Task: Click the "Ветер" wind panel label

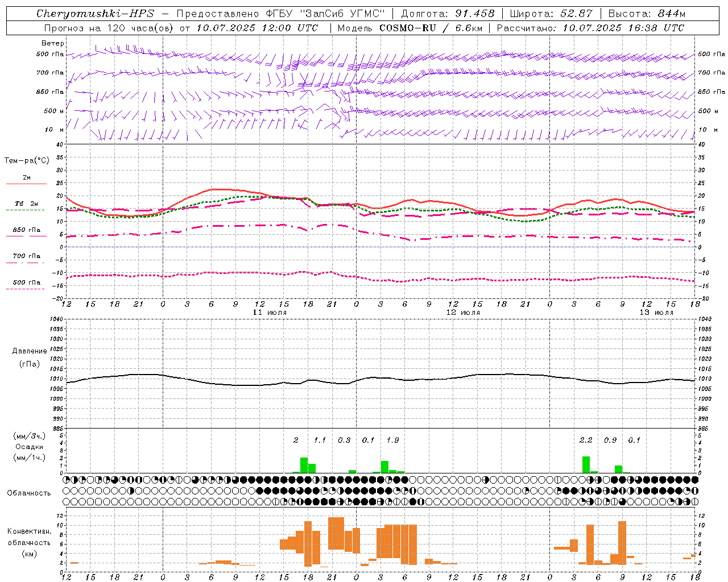Action: tap(53, 43)
